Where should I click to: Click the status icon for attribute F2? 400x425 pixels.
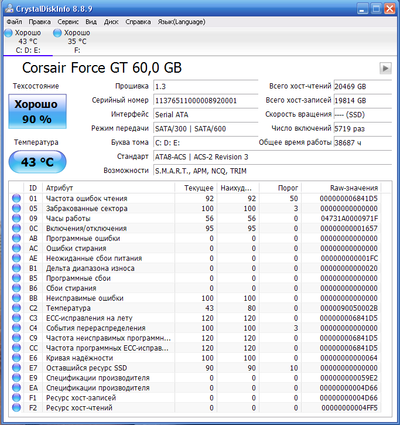[16, 408]
